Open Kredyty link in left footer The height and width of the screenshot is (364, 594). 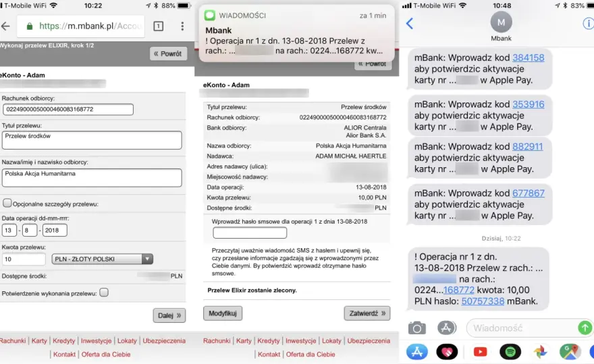[x=63, y=340]
